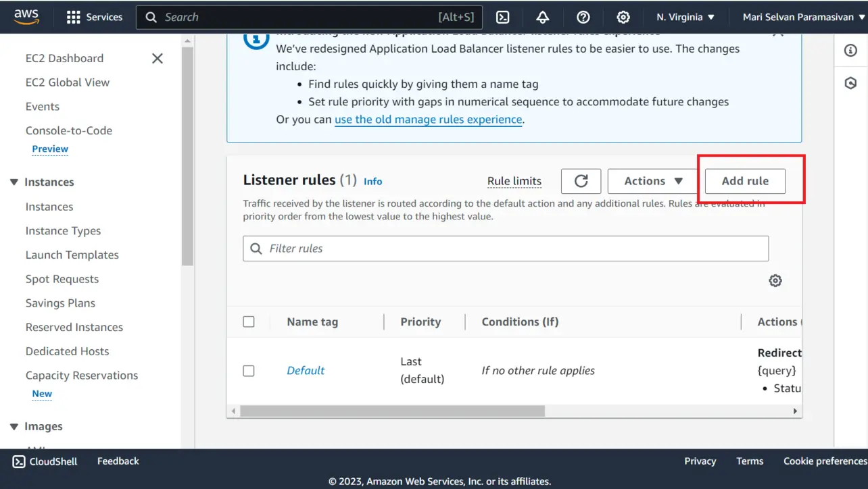The width and height of the screenshot is (868, 489).
Task: Open Reserved Instances
Action: pyautogui.click(x=74, y=328)
